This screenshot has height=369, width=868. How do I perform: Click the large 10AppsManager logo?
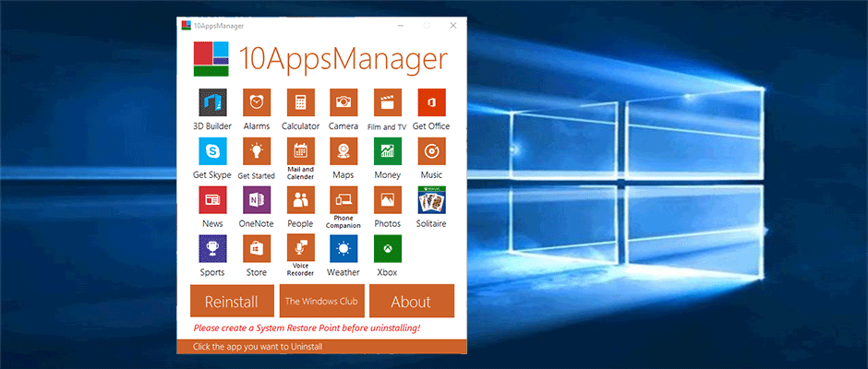tap(211, 59)
